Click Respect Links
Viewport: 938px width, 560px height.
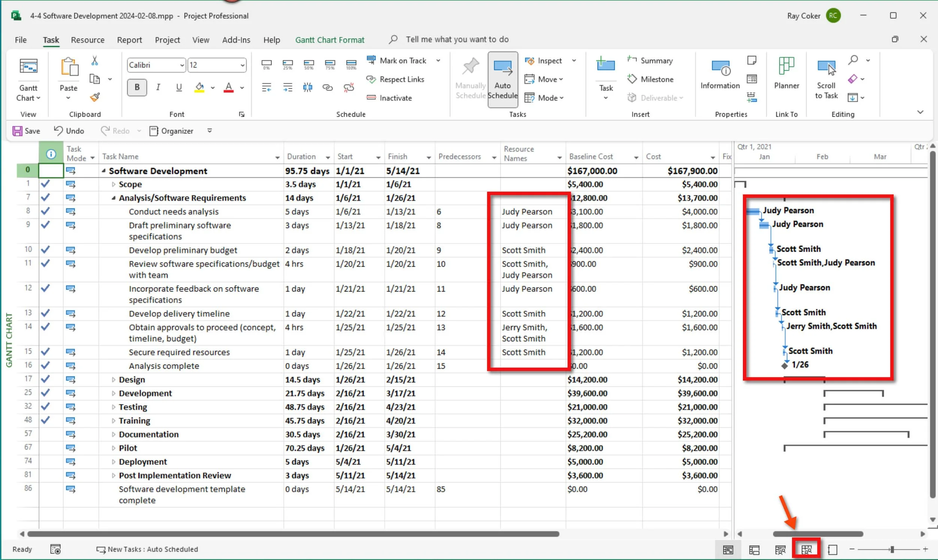[395, 79]
